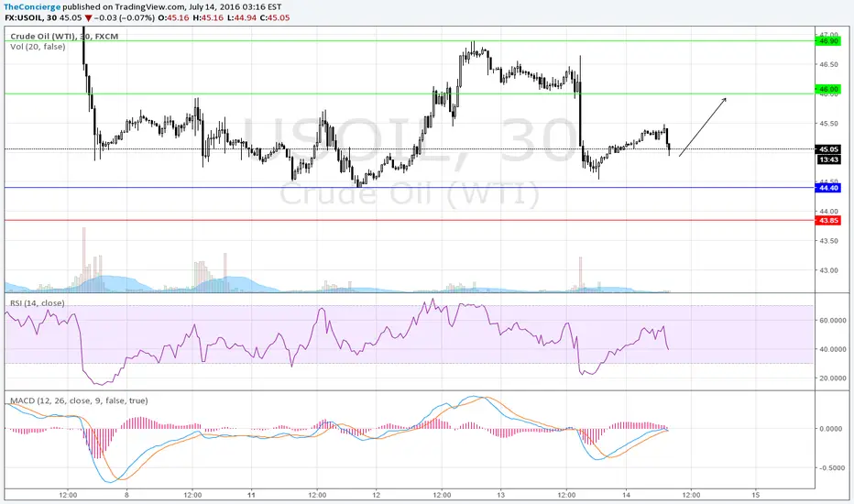Viewport: 854px width, 504px height.
Task: Click the MACD -0.5000 axis value
Action: pos(830,468)
